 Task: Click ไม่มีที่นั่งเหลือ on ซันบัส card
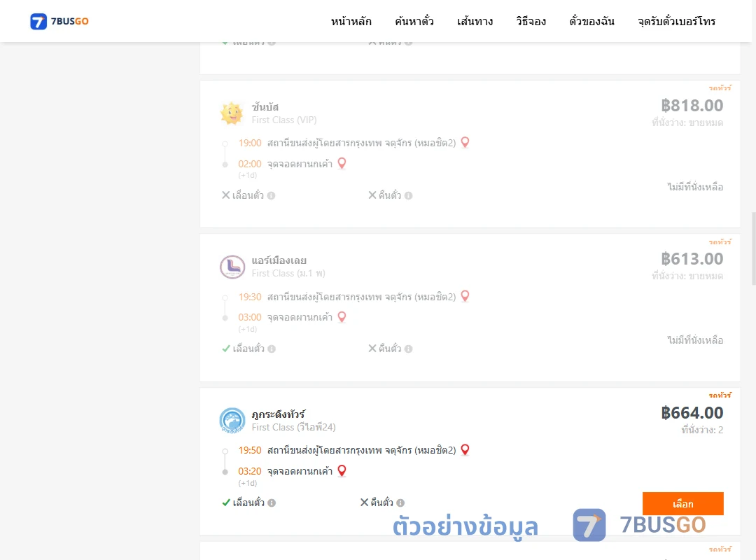(x=695, y=187)
